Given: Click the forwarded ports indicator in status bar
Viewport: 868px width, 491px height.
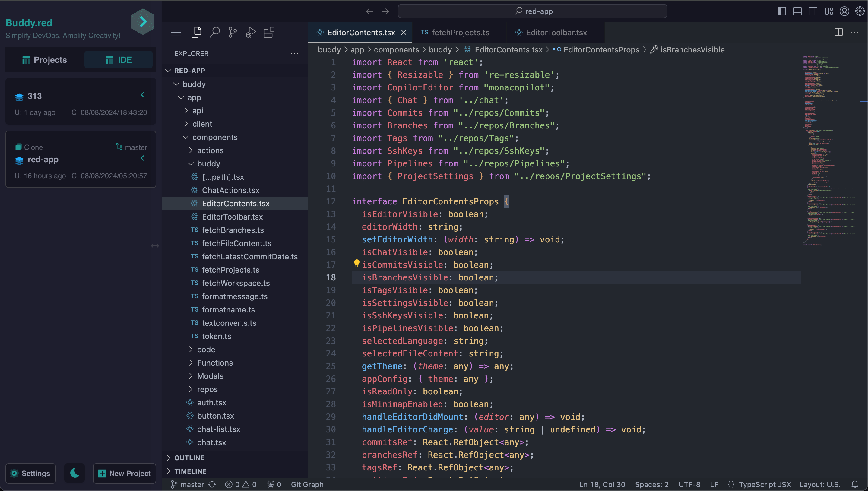Looking at the screenshot, I should (x=274, y=484).
